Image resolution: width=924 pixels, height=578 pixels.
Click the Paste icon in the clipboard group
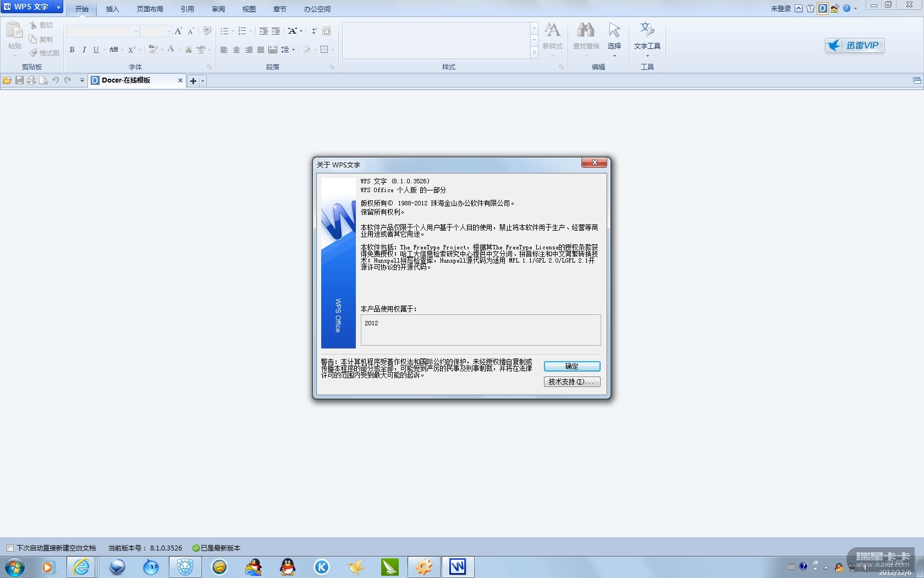tap(15, 30)
